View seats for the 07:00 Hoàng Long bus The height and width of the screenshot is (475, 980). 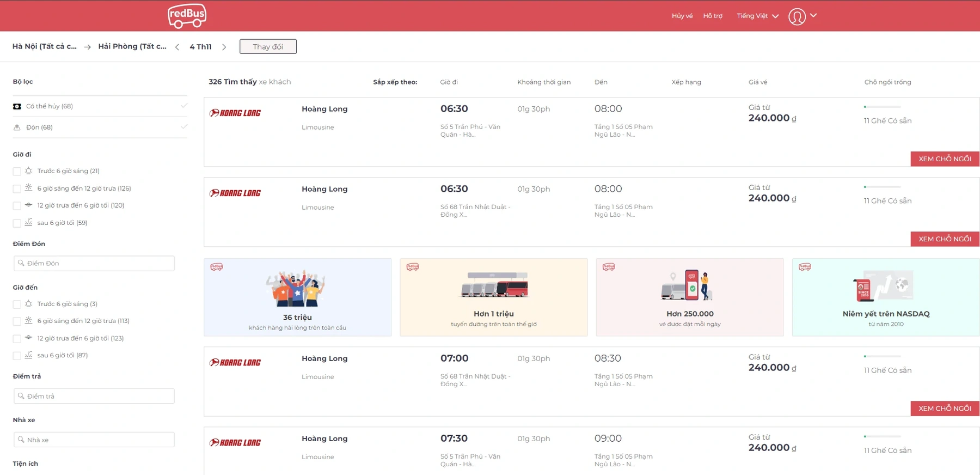(944, 409)
